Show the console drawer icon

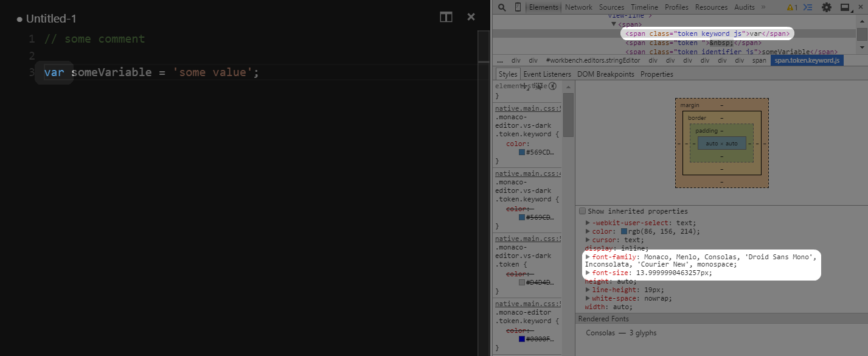point(808,7)
